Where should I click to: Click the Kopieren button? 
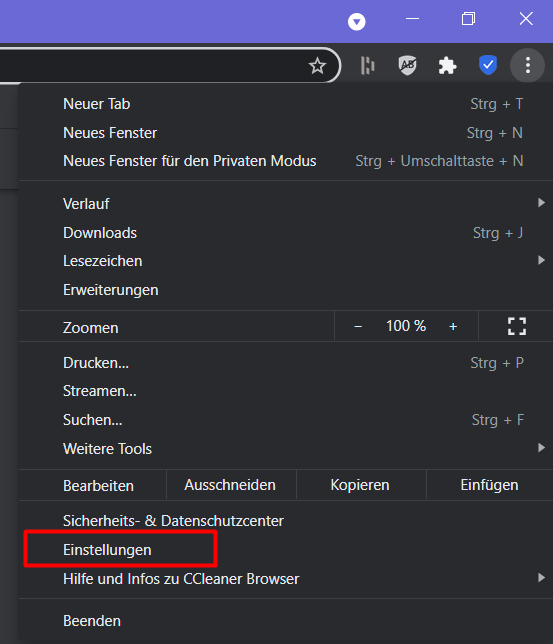pos(360,485)
